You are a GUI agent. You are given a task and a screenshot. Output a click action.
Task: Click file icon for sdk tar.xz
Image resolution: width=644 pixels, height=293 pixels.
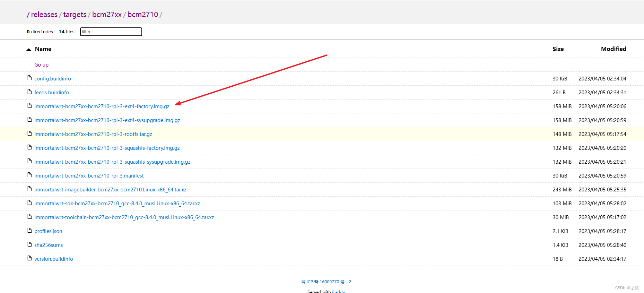coord(29,203)
